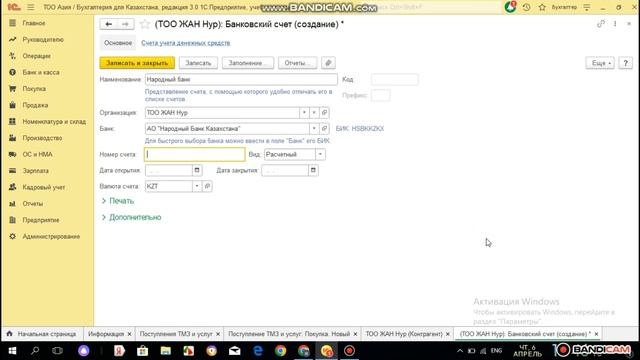Open the Еще actions dropdown
This screenshot has width=640, height=360.
pos(600,63)
